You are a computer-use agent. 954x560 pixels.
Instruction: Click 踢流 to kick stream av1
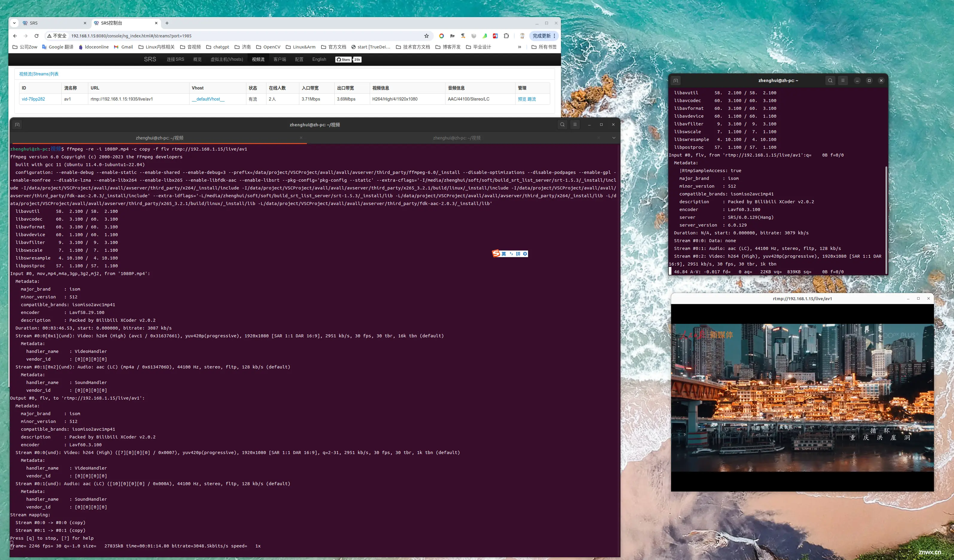[x=532, y=99]
